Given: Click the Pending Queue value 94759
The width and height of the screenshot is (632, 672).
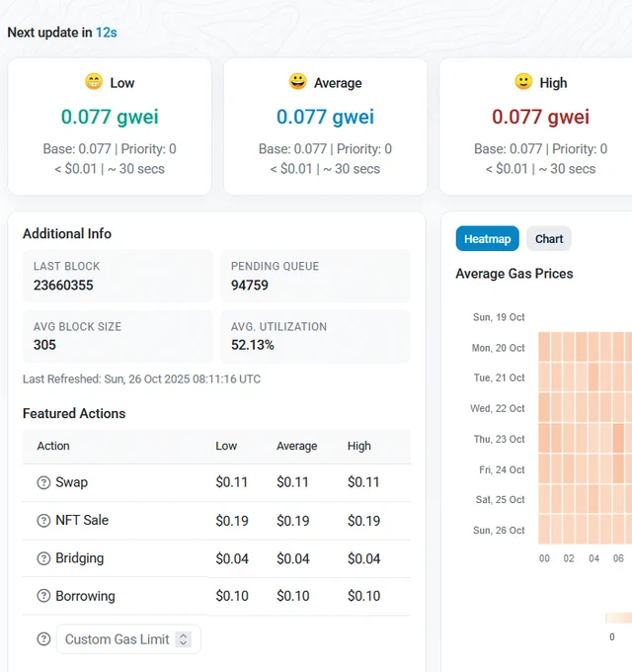Looking at the screenshot, I should click(x=250, y=285).
